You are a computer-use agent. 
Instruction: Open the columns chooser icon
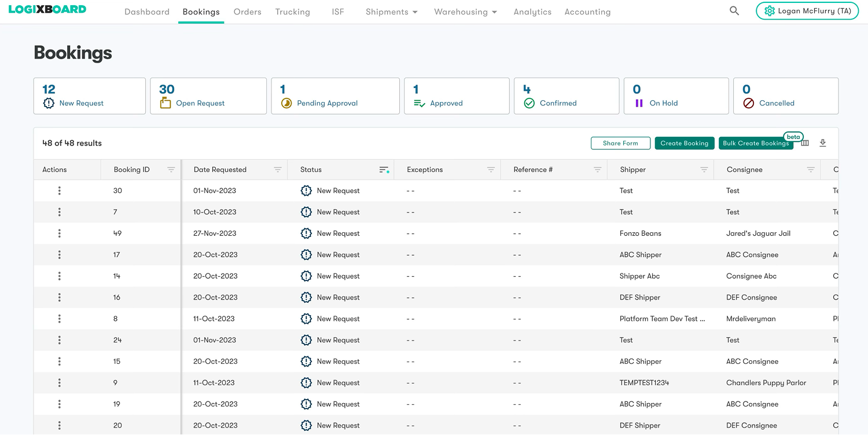(x=805, y=143)
